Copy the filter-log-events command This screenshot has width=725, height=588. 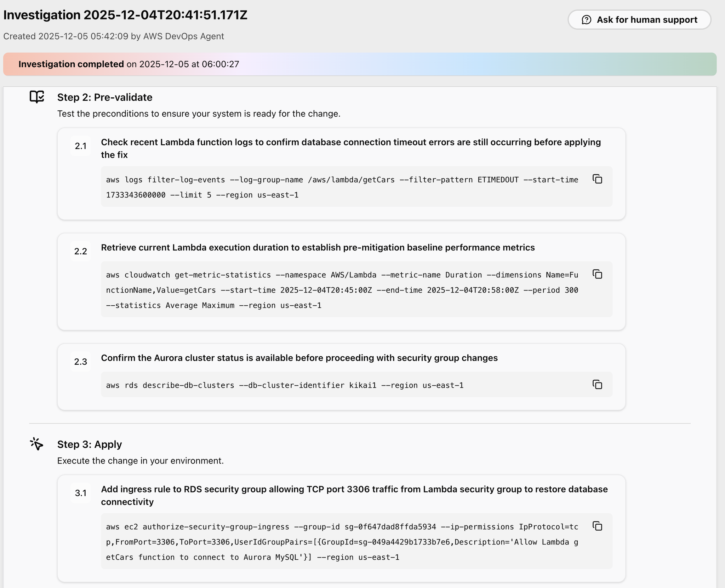coord(597,179)
